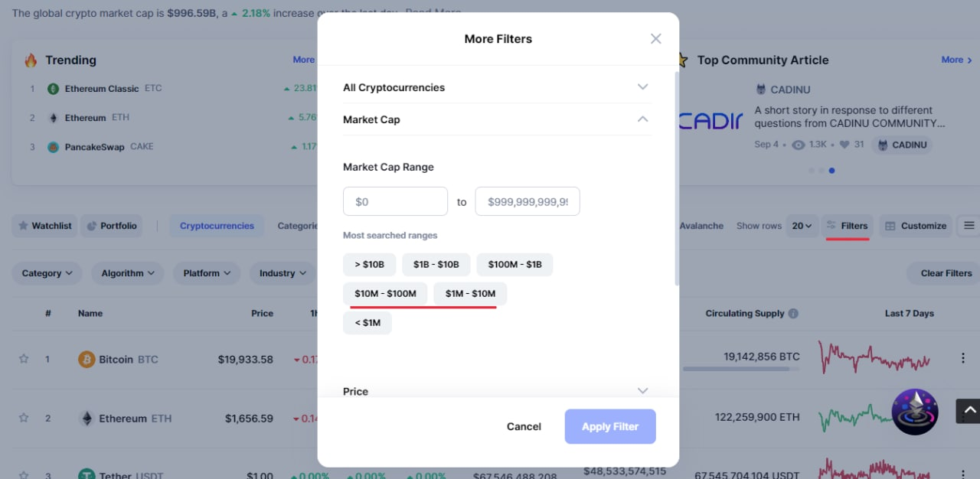
Task: Select the > $10B market cap range
Action: [370, 265]
